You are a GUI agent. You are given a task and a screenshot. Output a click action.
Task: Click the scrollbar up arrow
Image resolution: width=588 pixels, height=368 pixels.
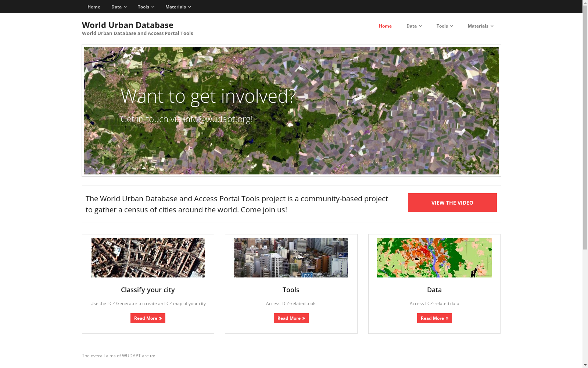[x=585, y=3]
